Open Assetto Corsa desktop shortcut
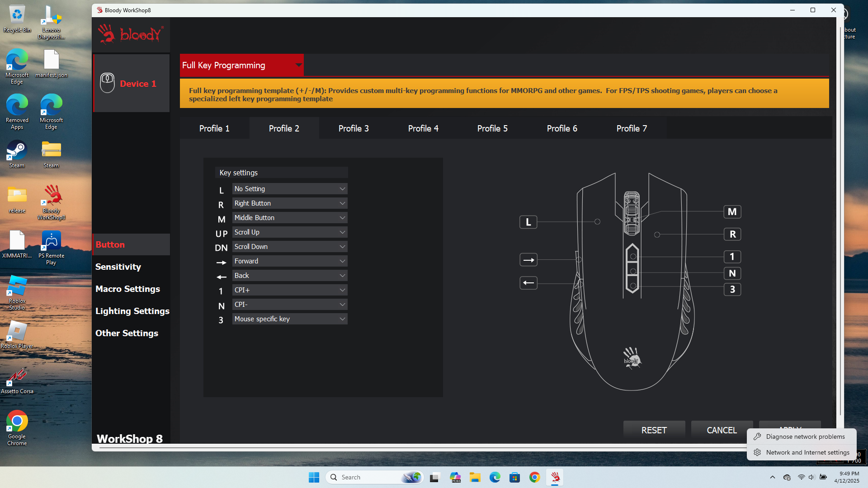Screen dimensions: 868x488 [17, 380]
